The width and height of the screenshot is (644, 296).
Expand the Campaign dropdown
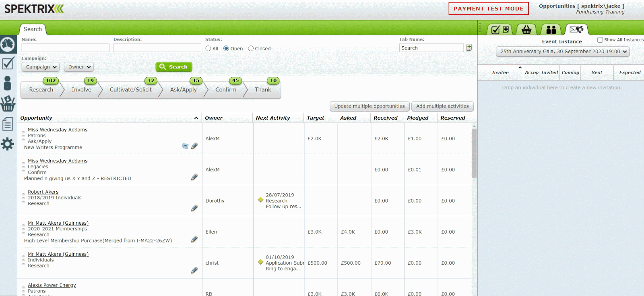(41, 67)
